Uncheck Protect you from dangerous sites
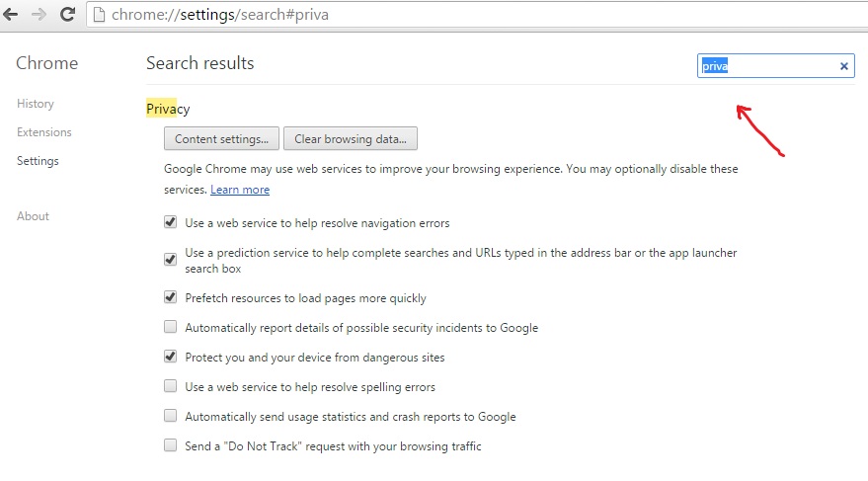This screenshot has height=481, width=868. pyautogui.click(x=171, y=357)
